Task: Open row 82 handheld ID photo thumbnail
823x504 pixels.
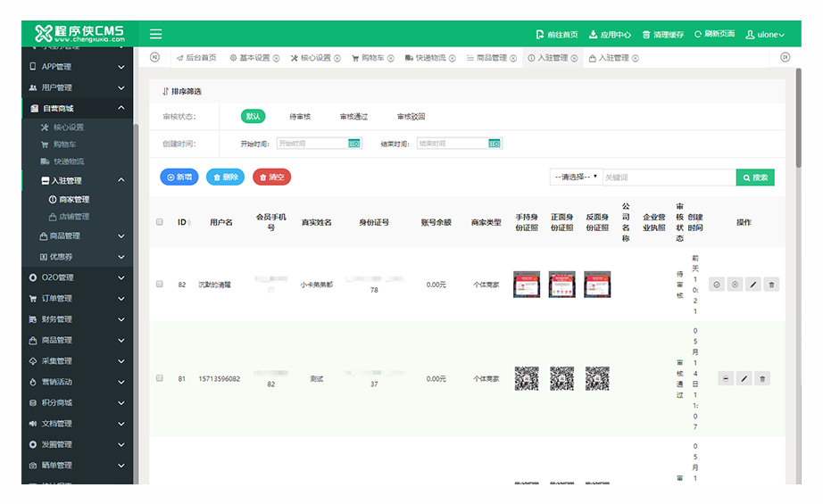Action: (527, 285)
